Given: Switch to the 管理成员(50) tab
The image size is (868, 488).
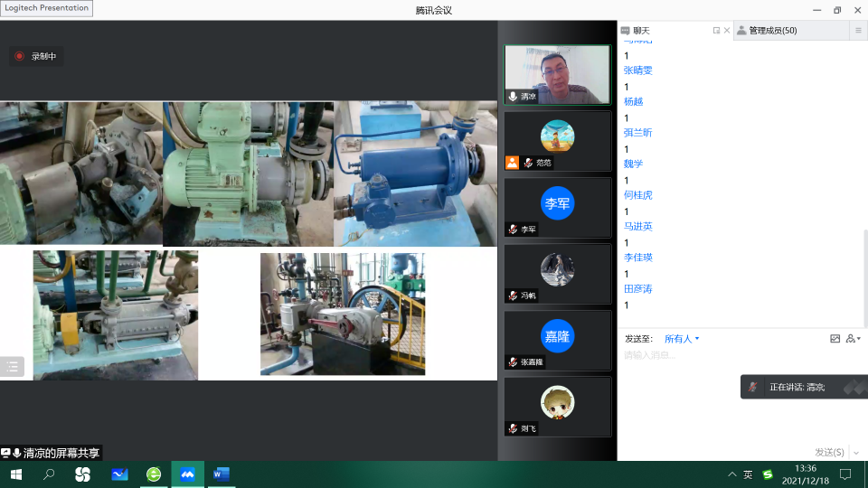Looking at the screenshot, I should point(773,31).
